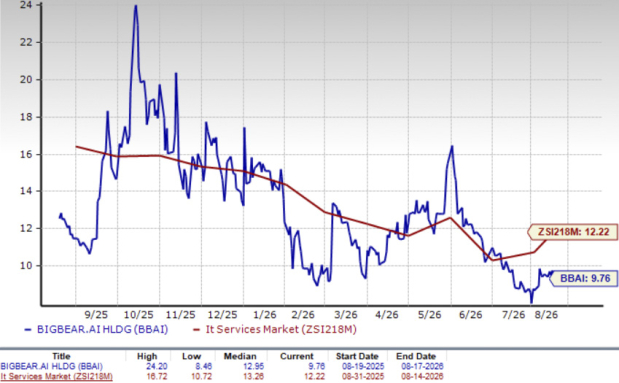
Task: Click ZSI218M high value 16.72
Action: pos(157,376)
